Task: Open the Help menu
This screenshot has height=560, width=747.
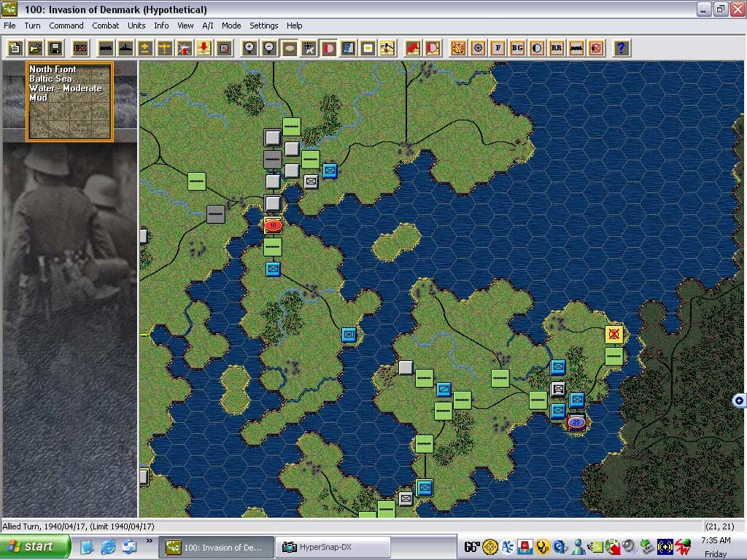Action: 295,26
